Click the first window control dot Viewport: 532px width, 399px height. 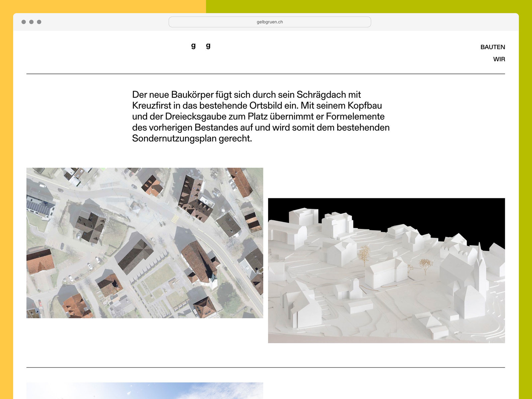point(24,22)
